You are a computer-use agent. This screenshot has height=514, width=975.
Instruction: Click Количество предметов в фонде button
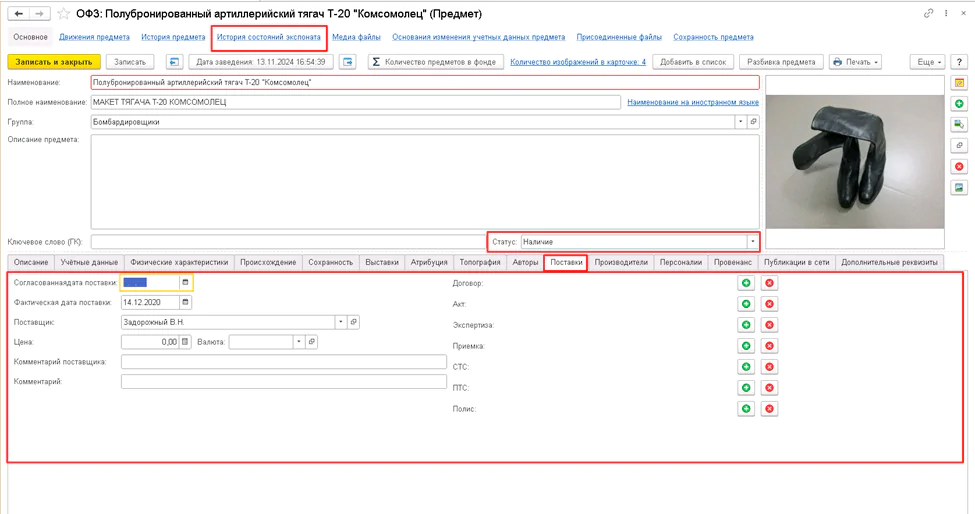(435, 62)
